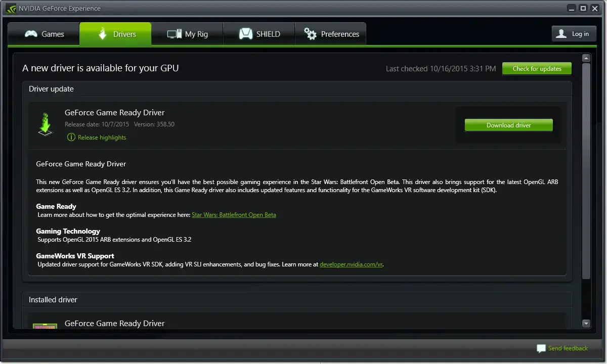Open Star Wars: Battlefront Open Beta link
The height and width of the screenshot is (364, 607).
tap(234, 215)
